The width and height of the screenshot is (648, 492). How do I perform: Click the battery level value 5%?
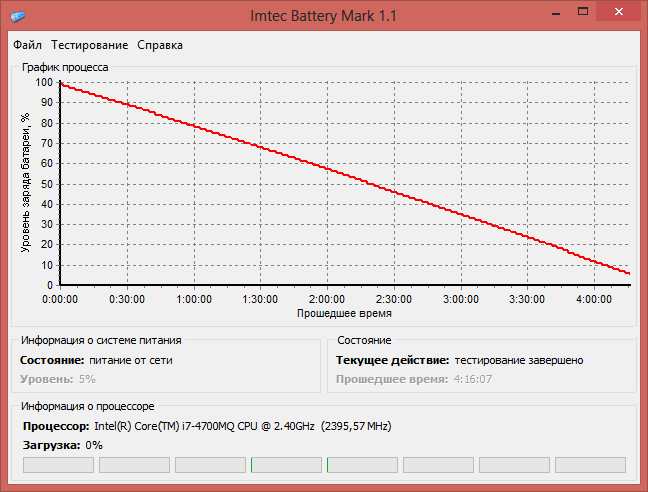(87, 379)
